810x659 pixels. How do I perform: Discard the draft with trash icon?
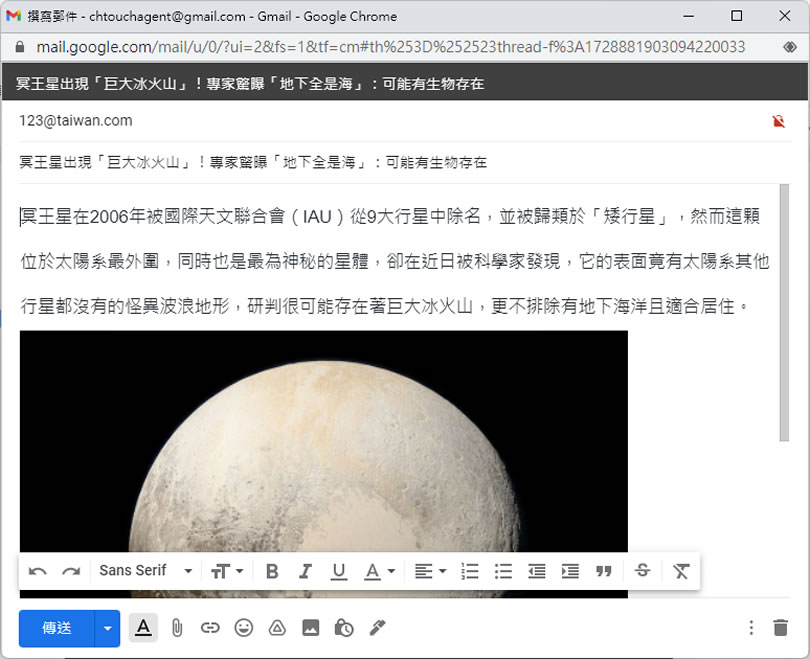click(x=781, y=628)
